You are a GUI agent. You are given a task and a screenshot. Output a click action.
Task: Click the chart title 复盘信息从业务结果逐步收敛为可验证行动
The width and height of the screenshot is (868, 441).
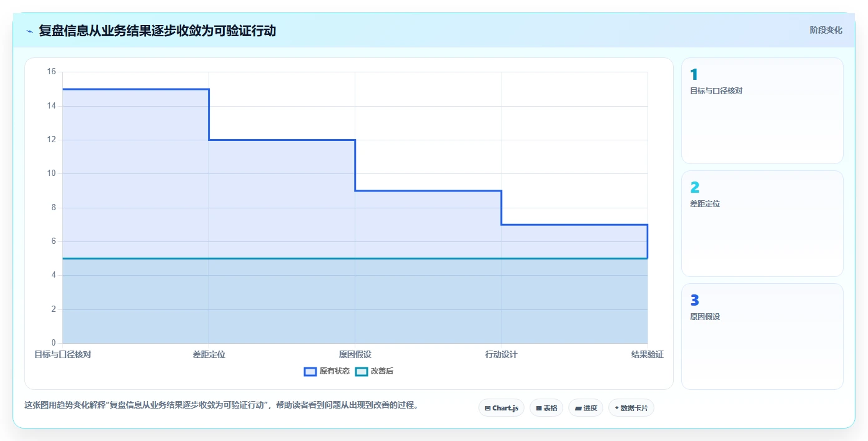157,31
